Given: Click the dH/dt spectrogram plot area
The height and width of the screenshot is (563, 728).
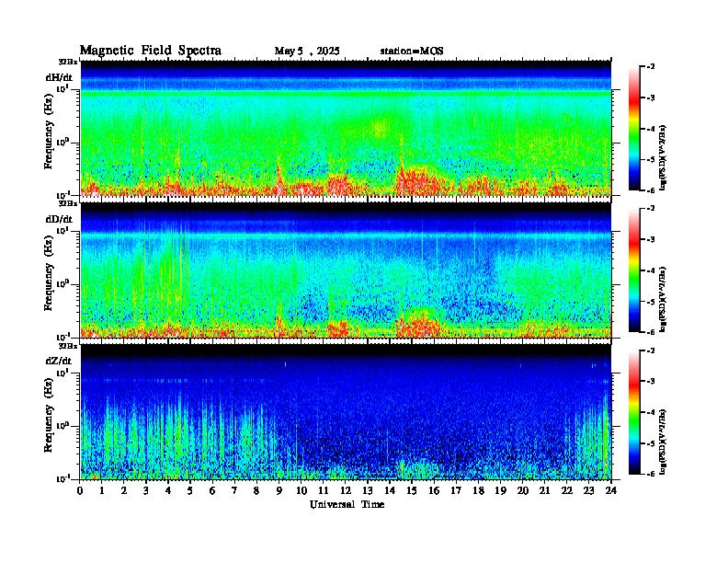Looking at the screenshot, I should click(x=346, y=128).
